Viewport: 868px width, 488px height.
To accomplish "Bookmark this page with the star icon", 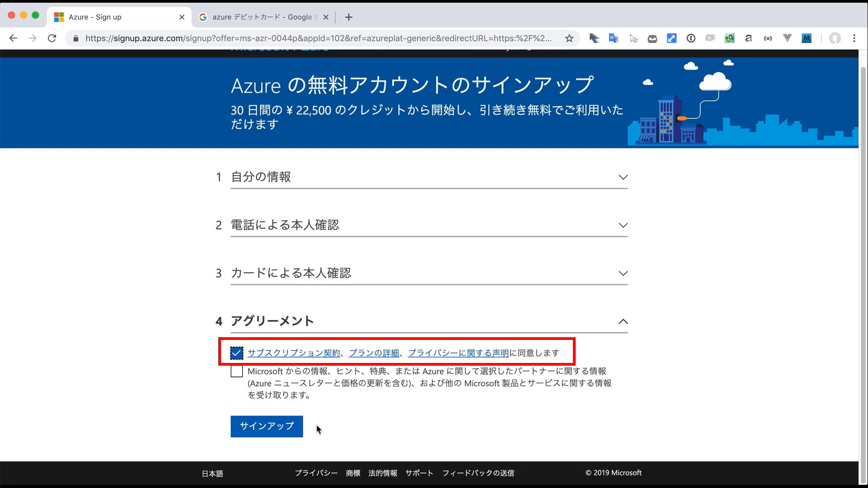I will 569,38.
